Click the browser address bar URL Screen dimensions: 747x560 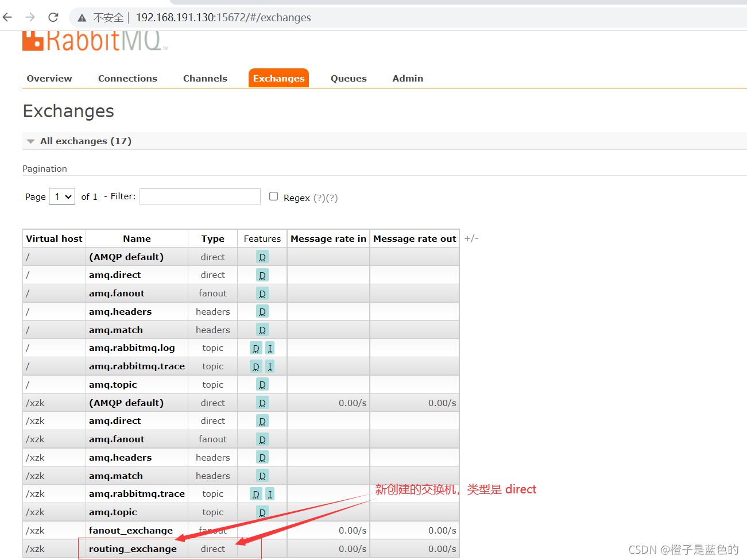(223, 18)
